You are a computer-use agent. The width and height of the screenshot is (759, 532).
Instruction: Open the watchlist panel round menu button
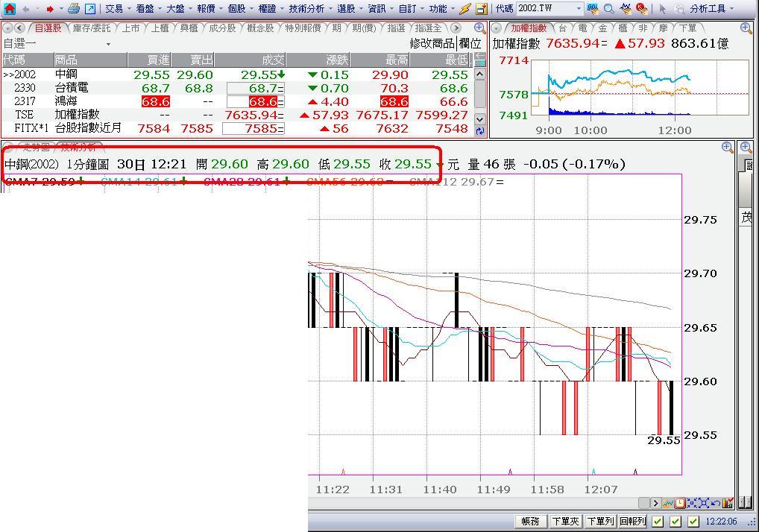point(7,28)
